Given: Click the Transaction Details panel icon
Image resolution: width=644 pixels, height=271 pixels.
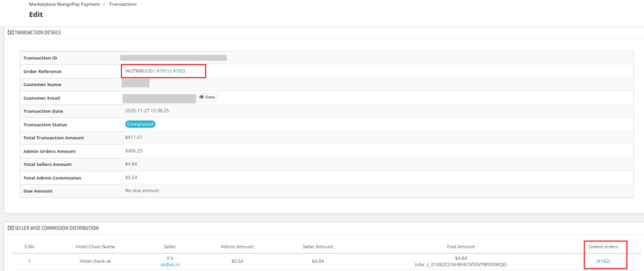Looking at the screenshot, I should click(x=11, y=33).
